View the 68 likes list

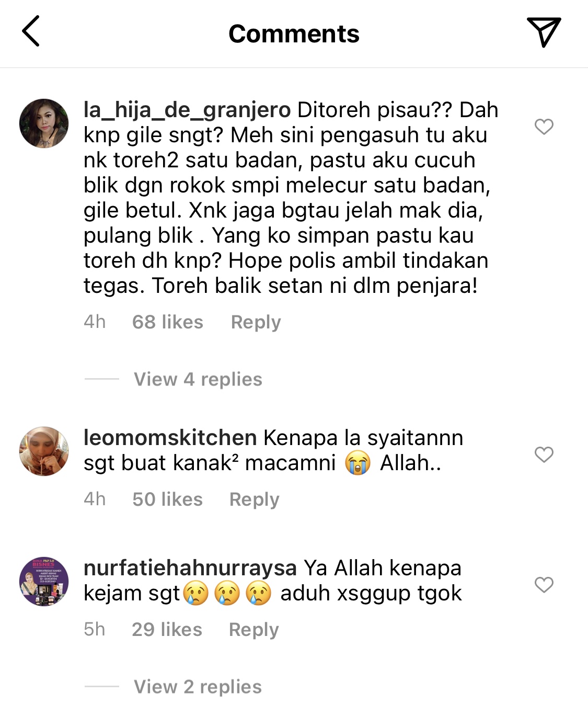(x=168, y=322)
